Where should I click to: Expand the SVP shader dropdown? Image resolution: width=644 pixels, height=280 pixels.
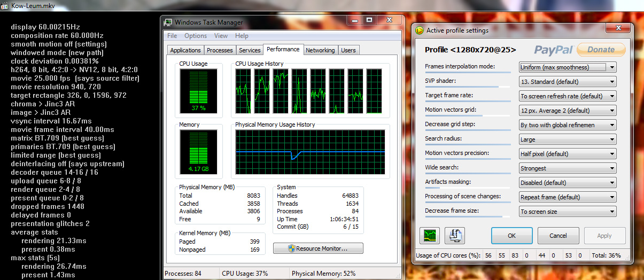coord(568,82)
